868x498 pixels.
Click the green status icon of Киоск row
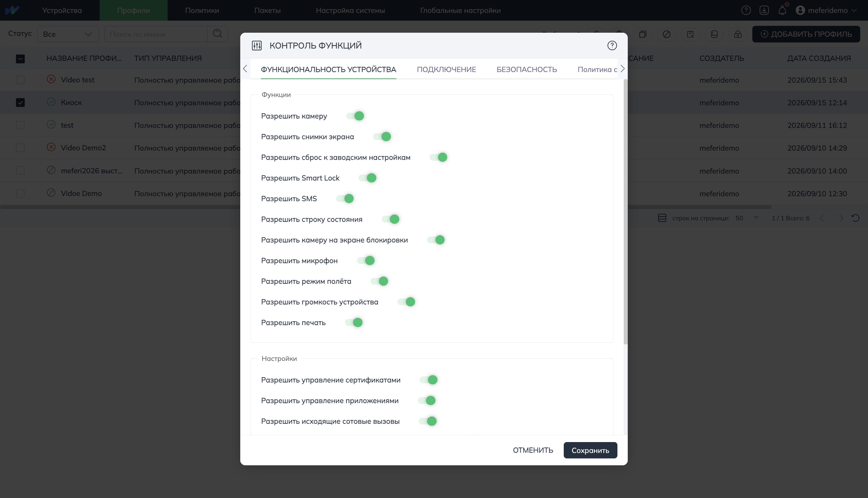[x=51, y=102]
